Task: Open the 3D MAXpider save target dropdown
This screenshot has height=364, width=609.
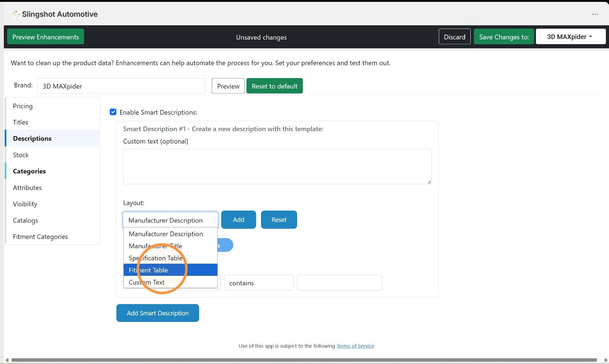Action: point(571,37)
